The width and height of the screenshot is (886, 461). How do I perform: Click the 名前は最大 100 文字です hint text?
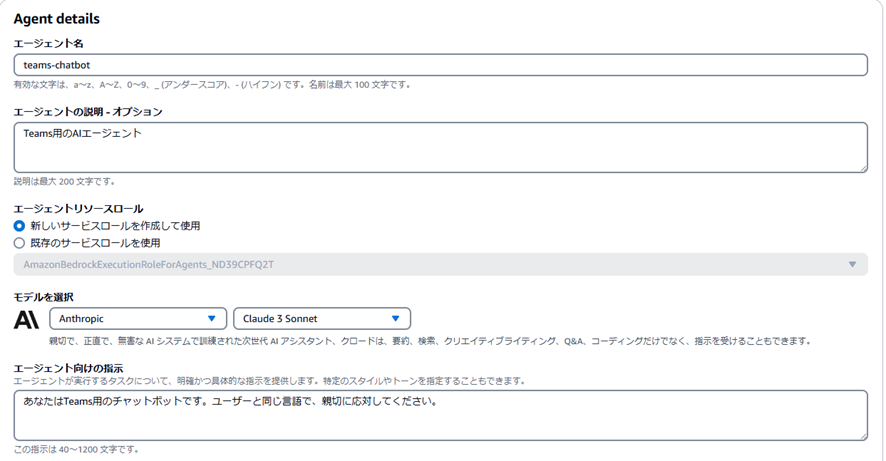click(x=359, y=85)
